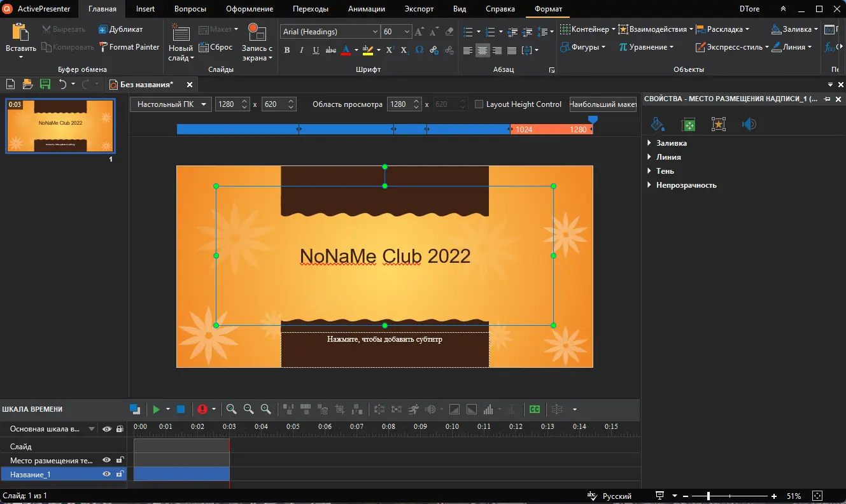Open the audio properties tab icon
The width and height of the screenshot is (846, 504).
tap(749, 125)
